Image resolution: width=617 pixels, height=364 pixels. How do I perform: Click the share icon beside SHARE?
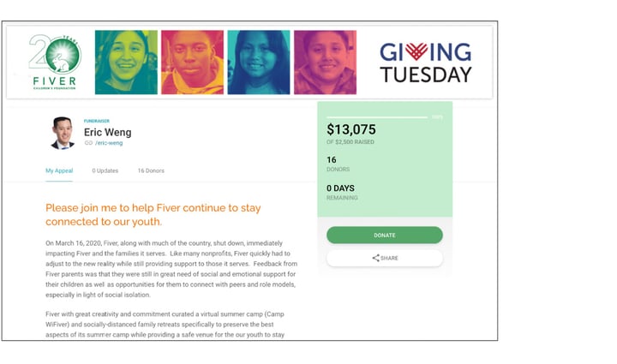coord(375,258)
